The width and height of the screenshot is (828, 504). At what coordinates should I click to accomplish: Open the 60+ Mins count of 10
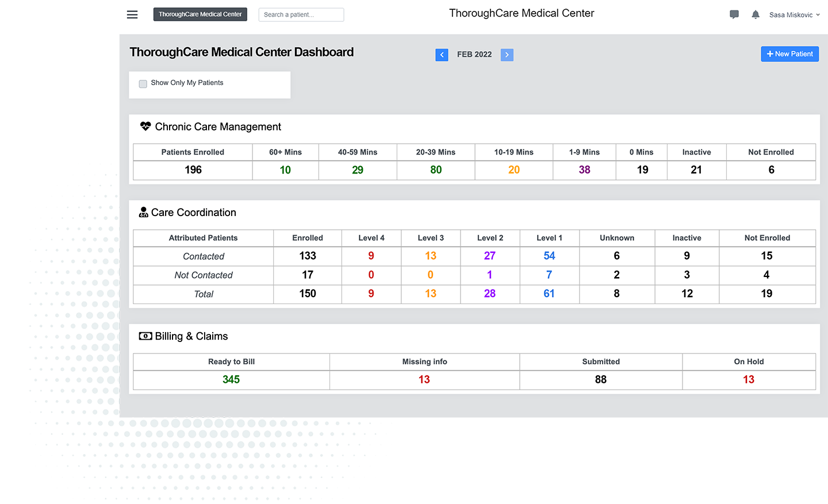[285, 170]
